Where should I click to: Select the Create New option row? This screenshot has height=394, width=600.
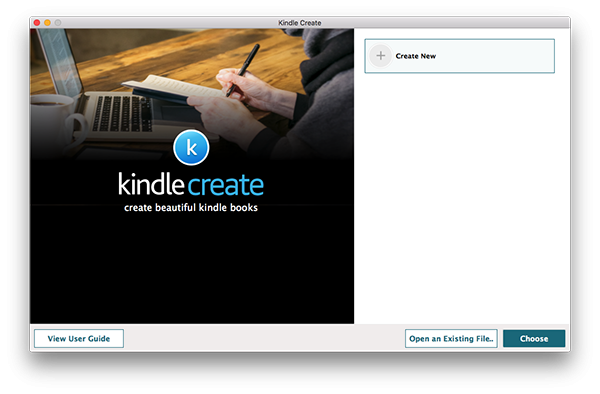click(x=459, y=56)
